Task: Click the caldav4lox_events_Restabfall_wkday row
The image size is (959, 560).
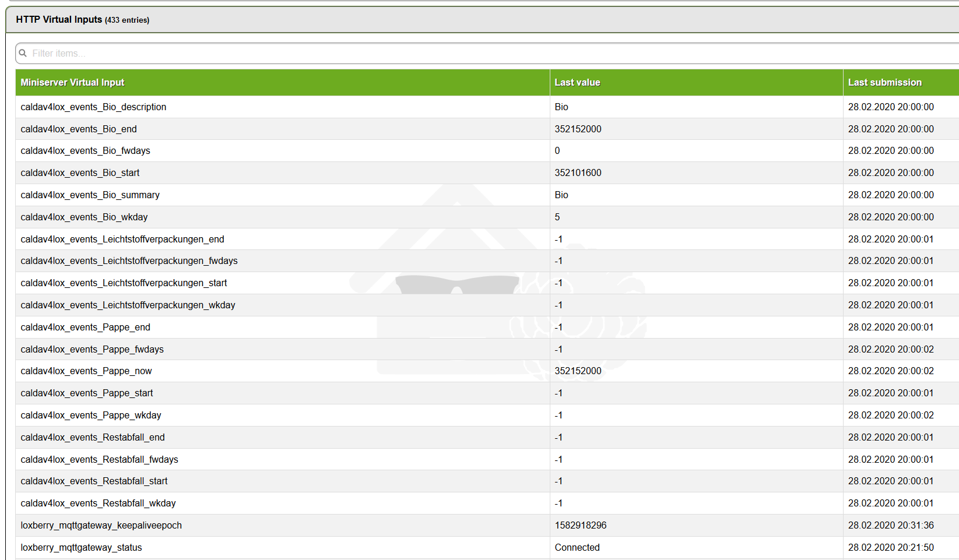Action: 487,503
